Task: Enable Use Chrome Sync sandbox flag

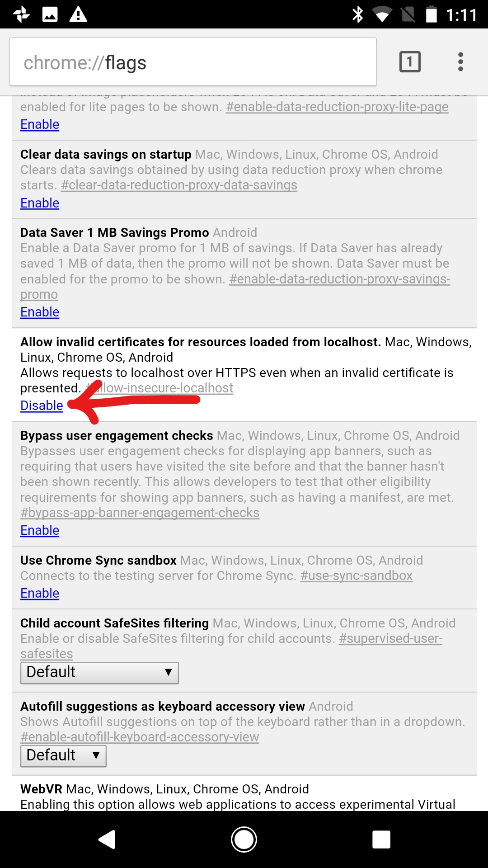Action: 40,593
